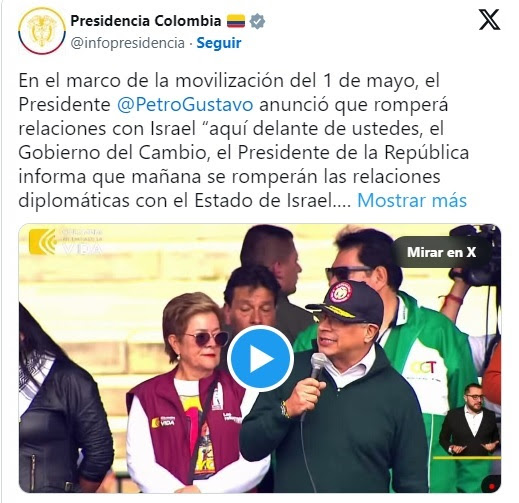Image resolution: width=519 pixels, height=503 pixels.
Task: Click the blue verified badge
Action: pyautogui.click(x=257, y=21)
